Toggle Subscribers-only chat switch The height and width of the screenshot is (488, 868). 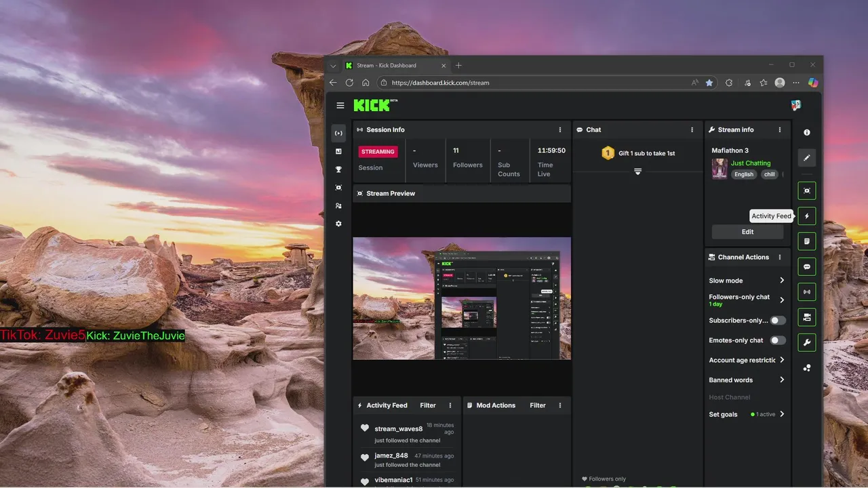pyautogui.click(x=778, y=321)
